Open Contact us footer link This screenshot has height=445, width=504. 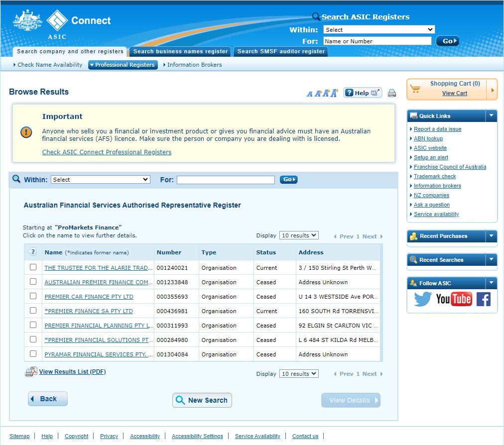coord(305,436)
